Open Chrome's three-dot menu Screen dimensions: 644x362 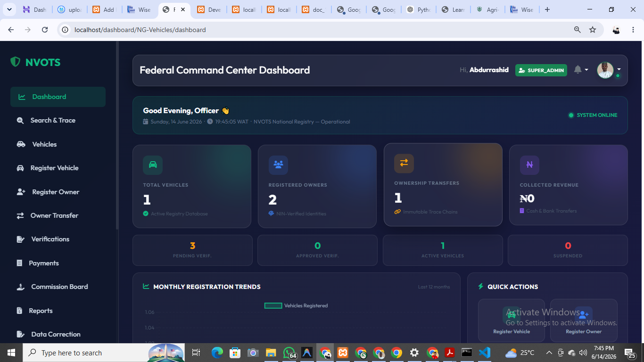(633, 30)
